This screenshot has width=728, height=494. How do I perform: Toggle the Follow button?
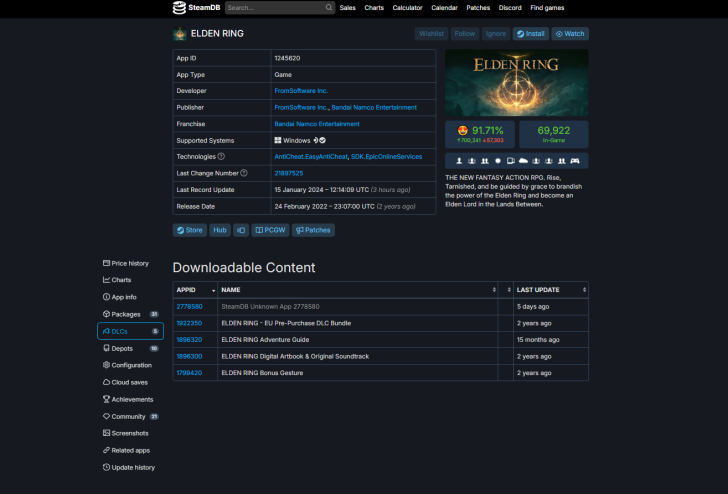[x=464, y=34]
